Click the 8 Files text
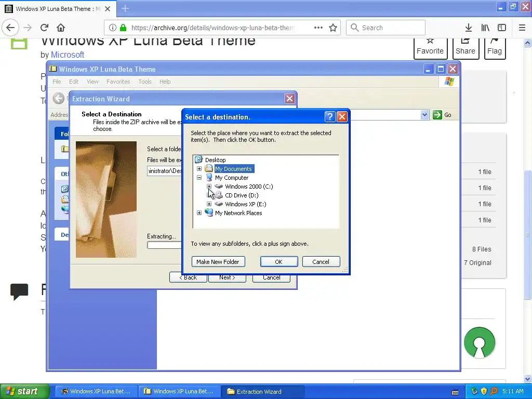Screen dimensions: 532x399 (482, 249)
